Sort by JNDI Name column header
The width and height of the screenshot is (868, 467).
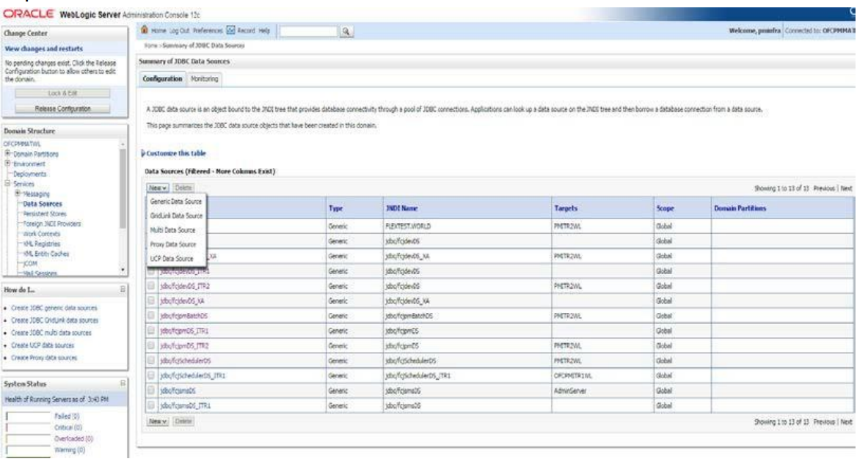401,209
